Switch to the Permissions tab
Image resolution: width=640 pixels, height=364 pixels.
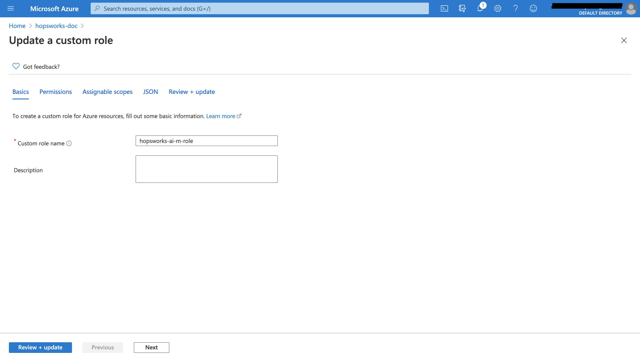(x=55, y=91)
